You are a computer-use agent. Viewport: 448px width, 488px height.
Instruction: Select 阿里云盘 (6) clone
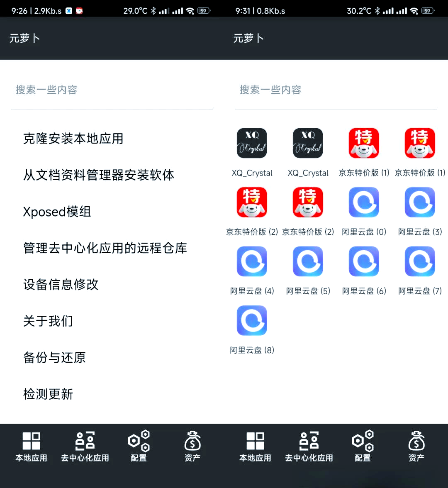(364, 261)
